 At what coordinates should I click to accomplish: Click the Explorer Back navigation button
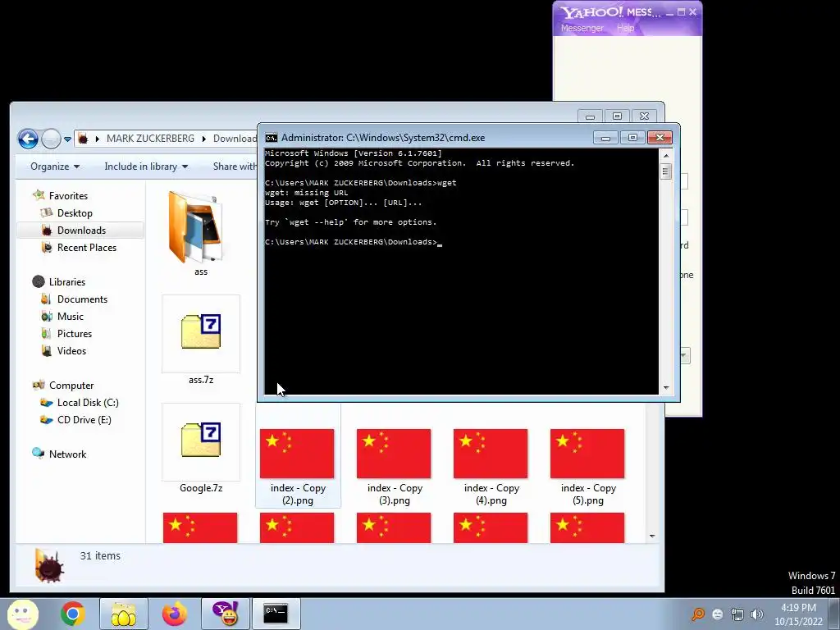click(28, 139)
